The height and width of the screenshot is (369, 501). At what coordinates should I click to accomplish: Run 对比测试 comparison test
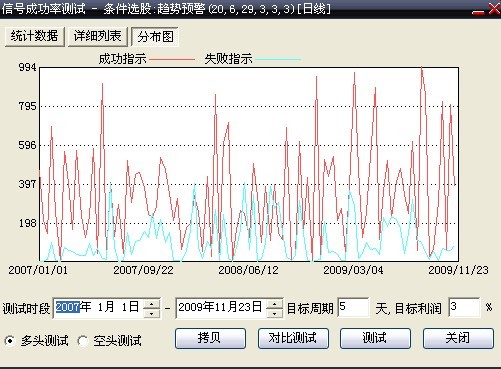293,338
